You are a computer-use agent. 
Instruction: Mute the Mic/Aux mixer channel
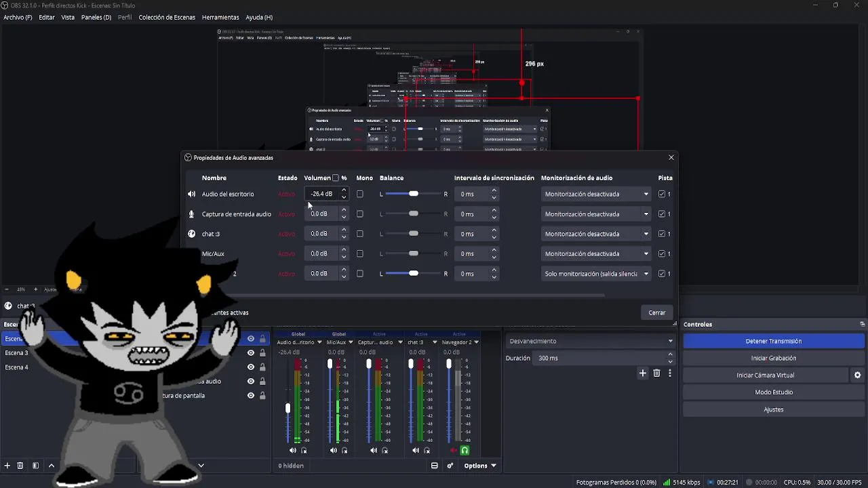coord(334,450)
